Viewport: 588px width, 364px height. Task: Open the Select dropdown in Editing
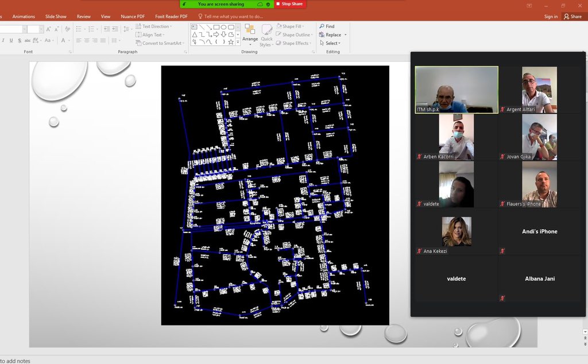(x=330, y=43)
